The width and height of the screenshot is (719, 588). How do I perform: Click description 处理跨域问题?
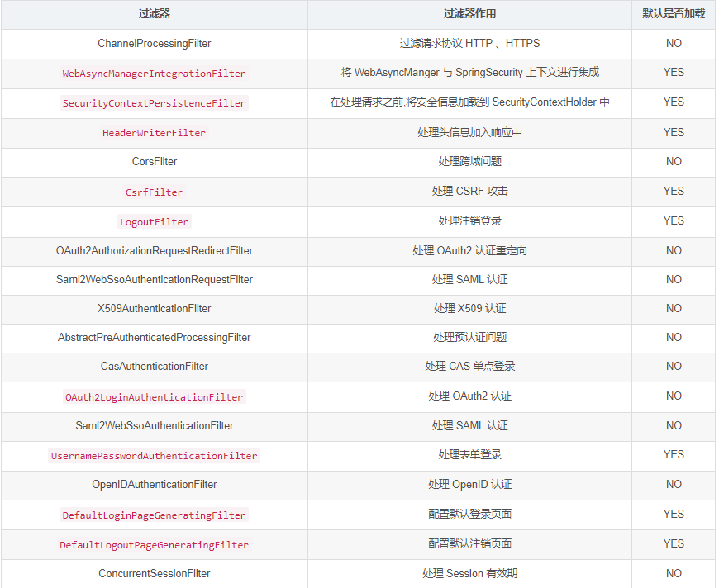pos(469,162)
